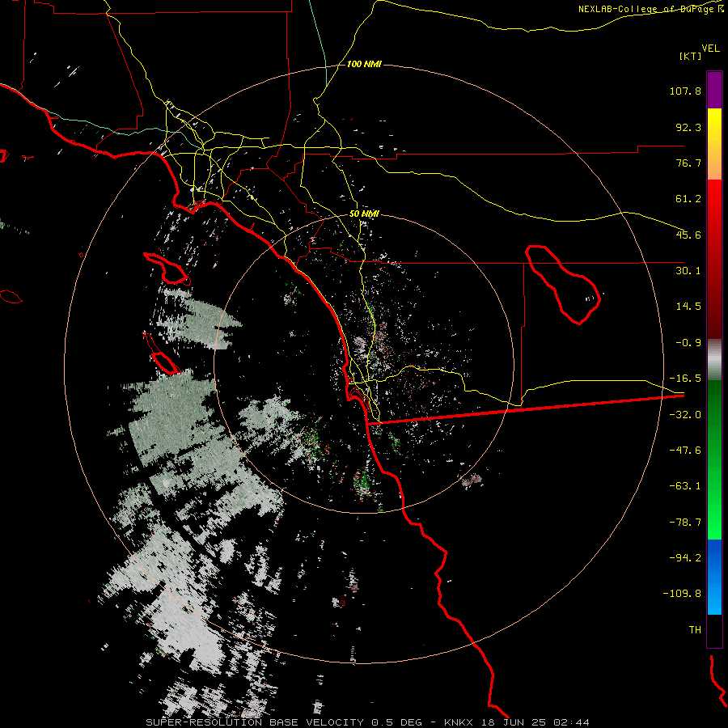This screenshot has width=728, height=728.
Task: Click the TH legend label
Action: tap(695, 629)
